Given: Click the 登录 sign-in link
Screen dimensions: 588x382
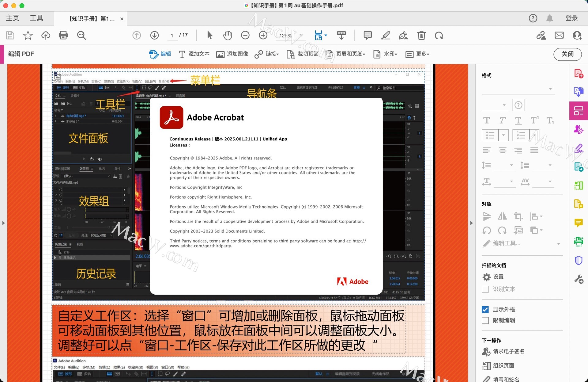Looking at the screenshot, I should (571, 18).
